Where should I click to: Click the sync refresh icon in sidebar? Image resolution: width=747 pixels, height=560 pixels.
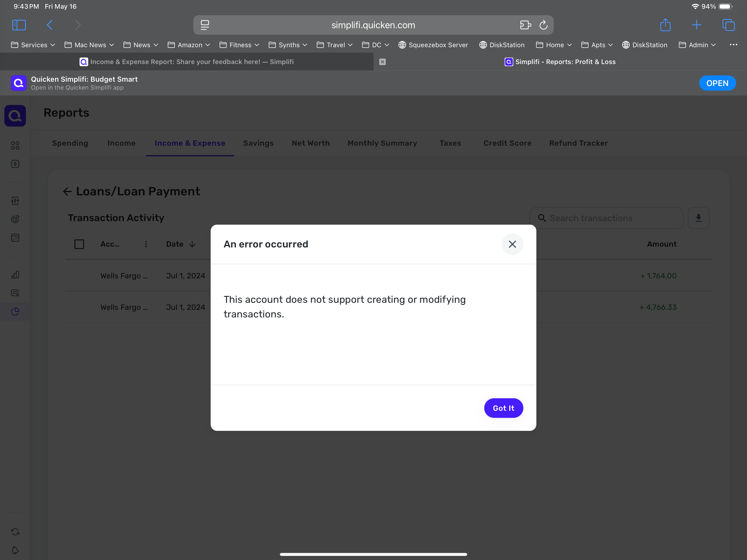15,532
